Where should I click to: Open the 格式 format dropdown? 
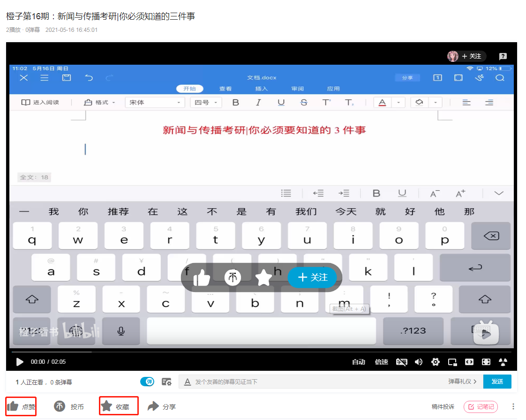point(99,102)
